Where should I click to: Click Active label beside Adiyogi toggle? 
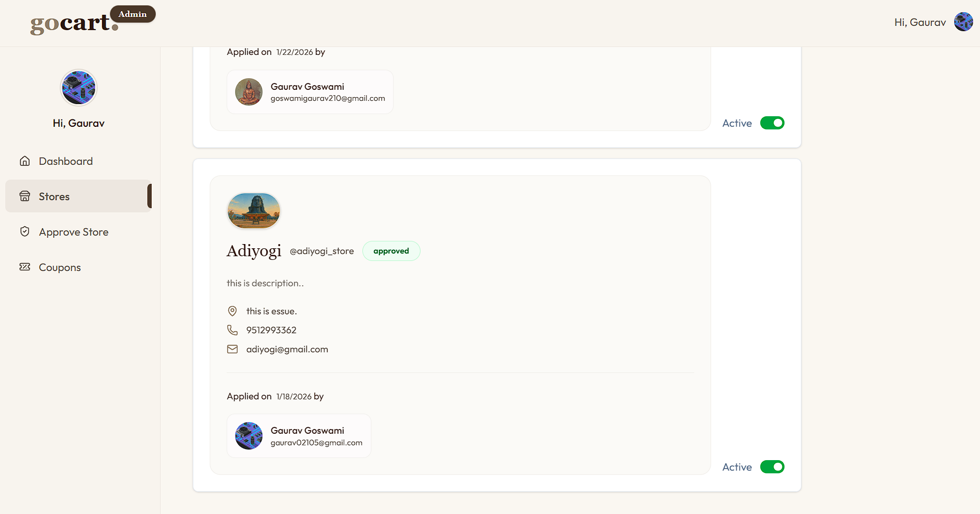coord(737,467)
